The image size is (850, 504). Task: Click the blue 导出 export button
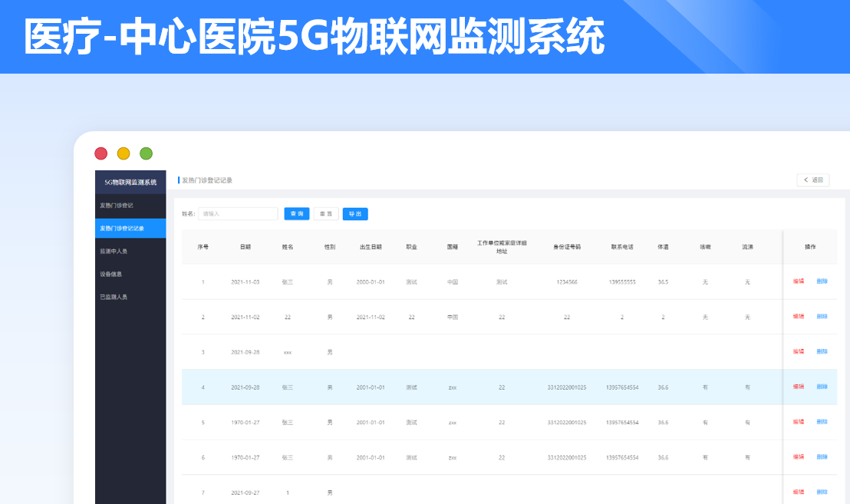click(x=355, y=213)
